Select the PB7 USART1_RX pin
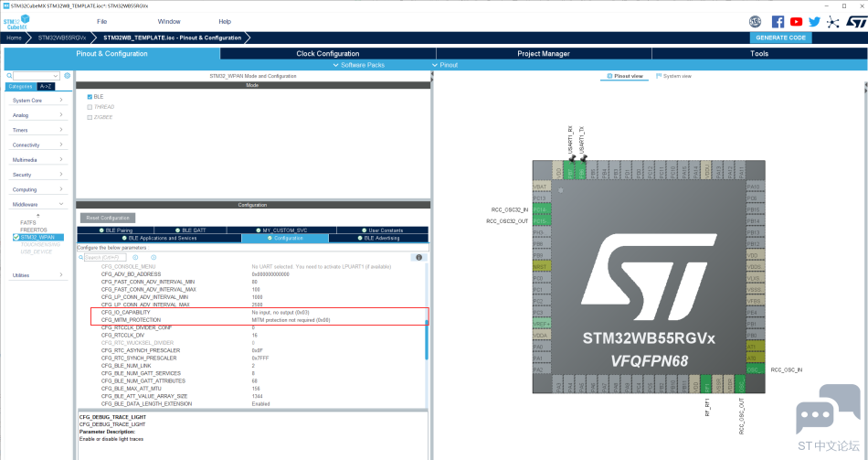The height and width of the screenshot is (460, 868). (x=569, y=170)
